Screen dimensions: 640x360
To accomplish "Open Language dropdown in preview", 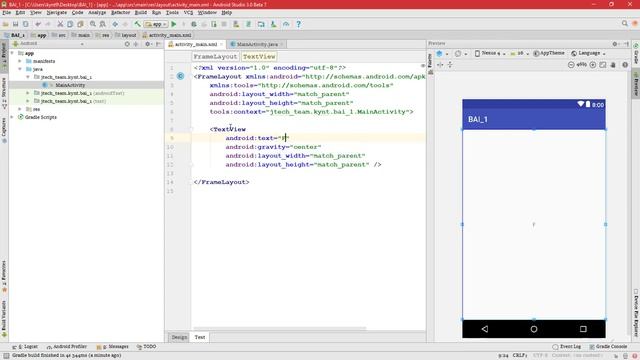I will [x=588, y=53].
